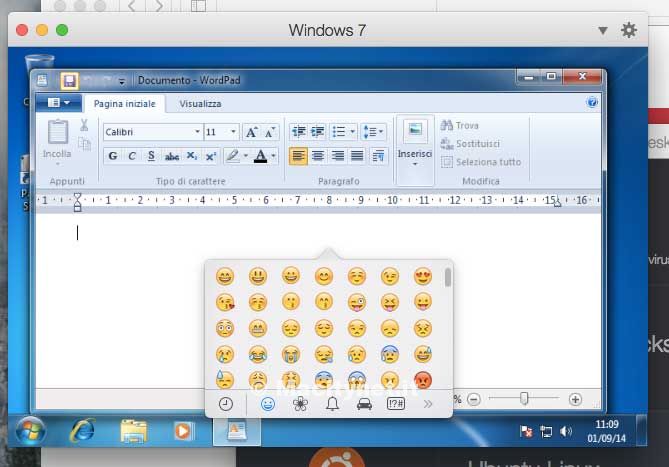Click the bullet list button
Viewport: 669px width, 467px height.
click(339, 132)
